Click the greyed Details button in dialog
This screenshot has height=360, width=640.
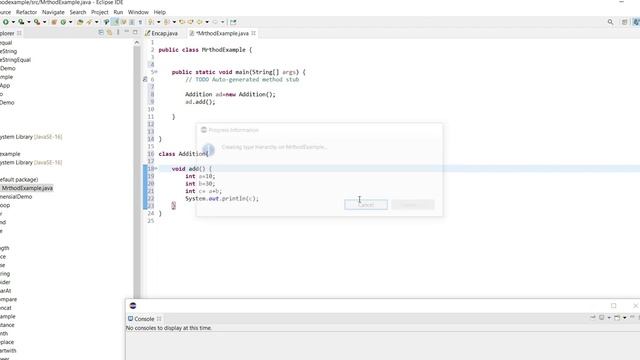tap(413, 204)
